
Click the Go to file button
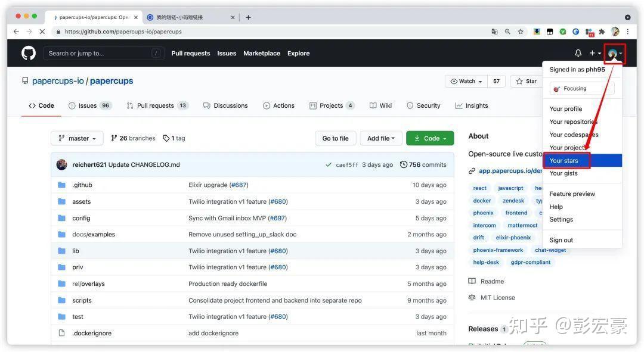click(335, 138)
